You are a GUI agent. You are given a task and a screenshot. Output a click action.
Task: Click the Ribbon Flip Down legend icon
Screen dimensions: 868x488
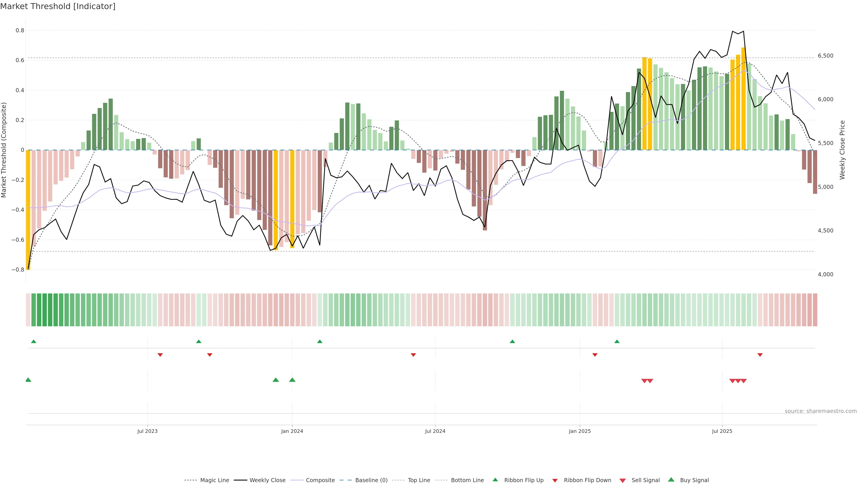555,481
